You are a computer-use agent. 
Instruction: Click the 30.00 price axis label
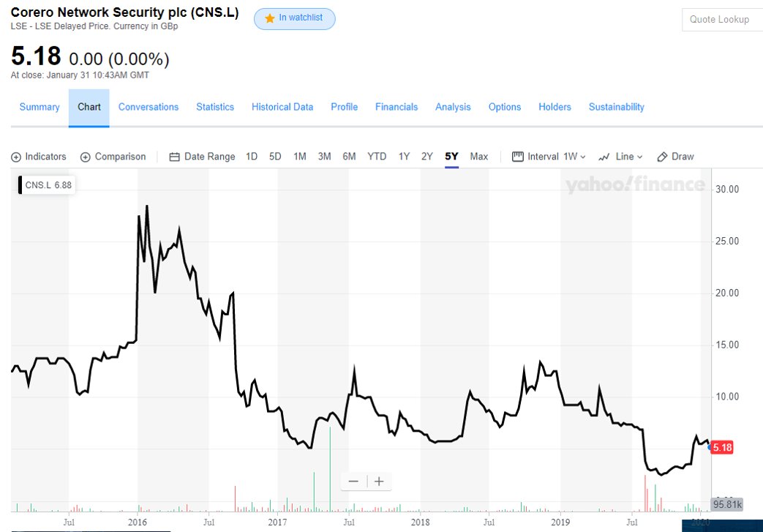point(727,190)
